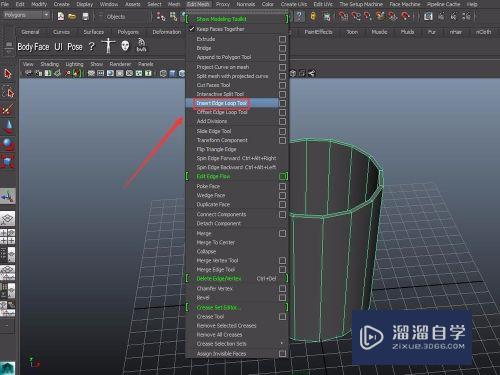The image size is (500, 375).
Task: Open the Extrude option box
Action: pos(282,39)
